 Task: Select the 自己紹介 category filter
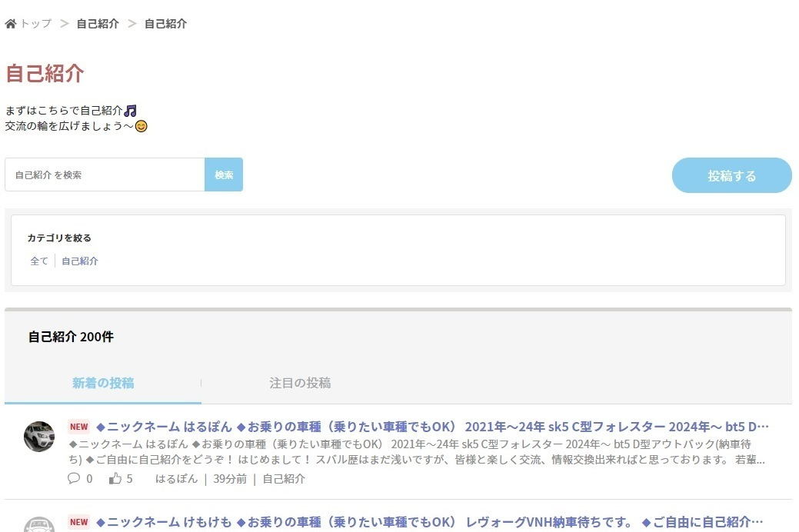80,261
